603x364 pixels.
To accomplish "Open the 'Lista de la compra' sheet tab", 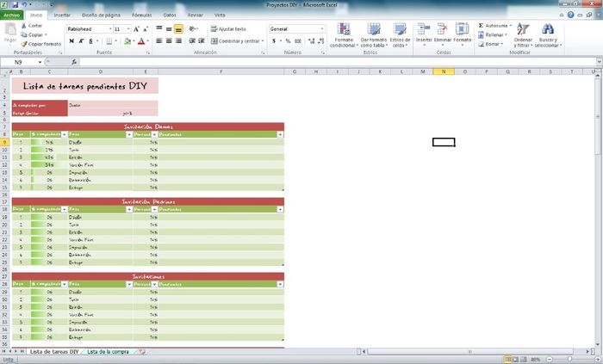I will pos(109,352).
